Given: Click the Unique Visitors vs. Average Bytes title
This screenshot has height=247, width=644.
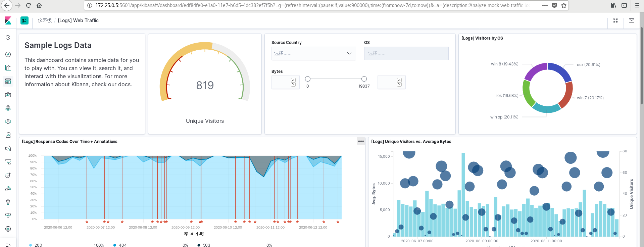Looking at the screenshot, I should 411,142.
